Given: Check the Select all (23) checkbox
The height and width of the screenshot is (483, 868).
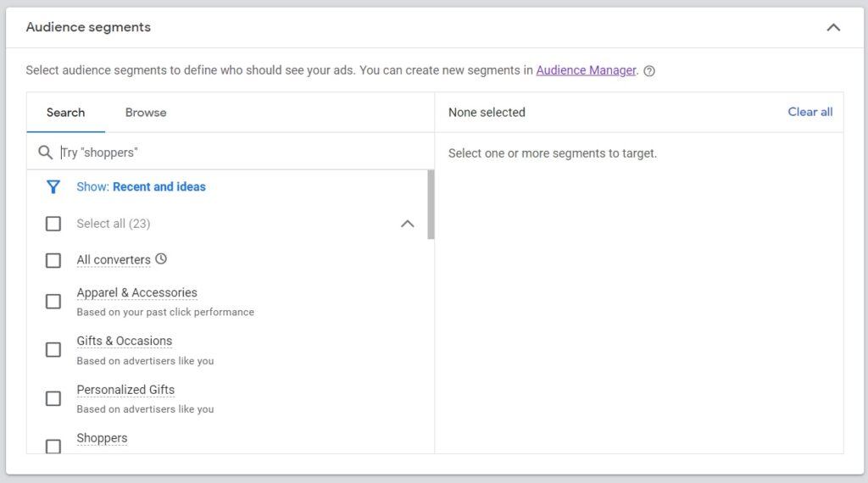Looking at the screenshot, I should [x=53, y=224].
